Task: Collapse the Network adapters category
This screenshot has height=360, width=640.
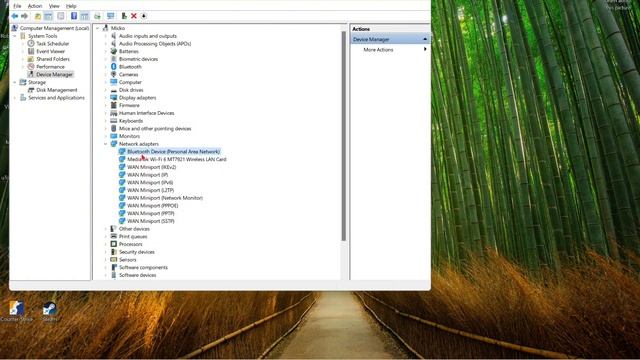Action: pyautogui.click(x=105, y=144)
